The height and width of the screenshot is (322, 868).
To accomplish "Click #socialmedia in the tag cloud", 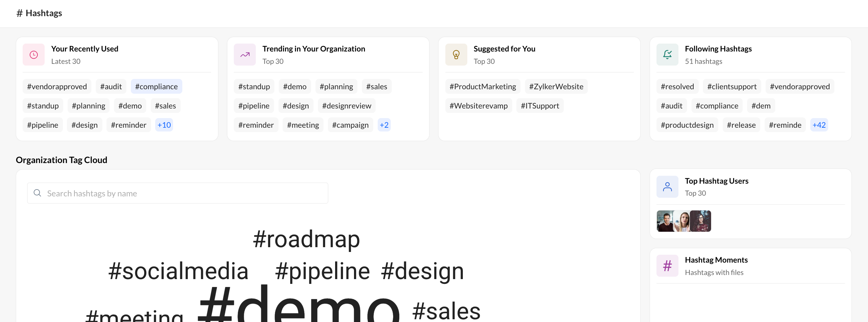I will point(178,271).
